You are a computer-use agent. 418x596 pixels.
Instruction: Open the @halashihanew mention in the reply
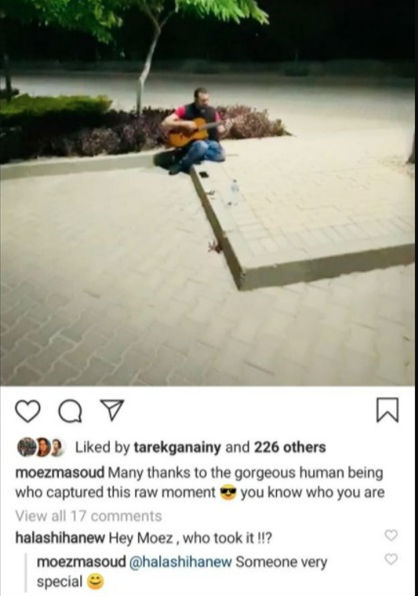(x=180, y=562)
